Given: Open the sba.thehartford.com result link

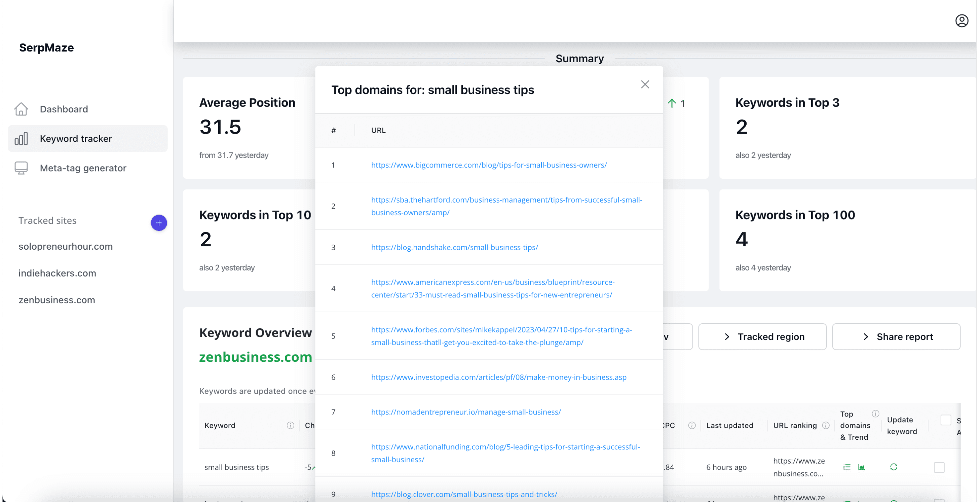Looking at the screenshot, I should 506,206.
